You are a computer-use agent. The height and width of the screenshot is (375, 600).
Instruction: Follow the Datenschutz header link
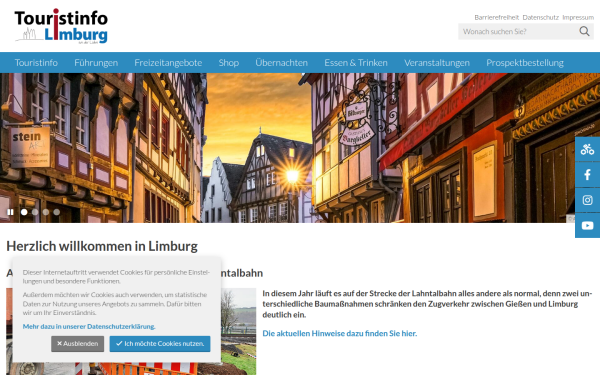tap(540, 17)
